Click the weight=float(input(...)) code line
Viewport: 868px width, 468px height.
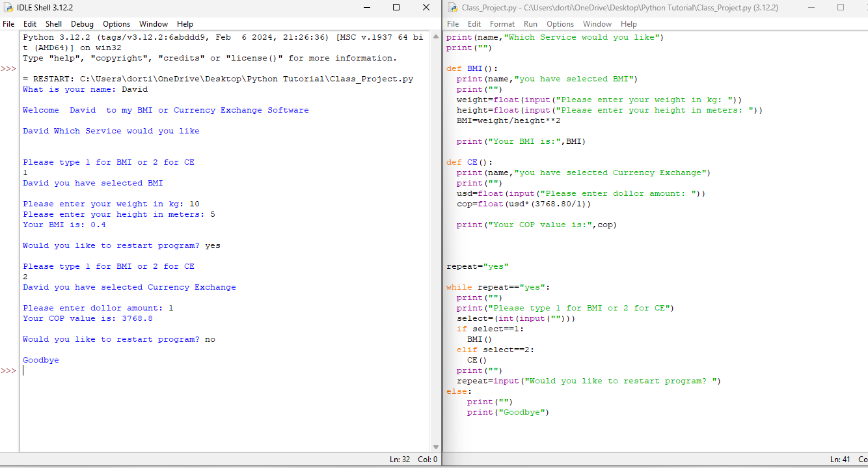point(599,100)
